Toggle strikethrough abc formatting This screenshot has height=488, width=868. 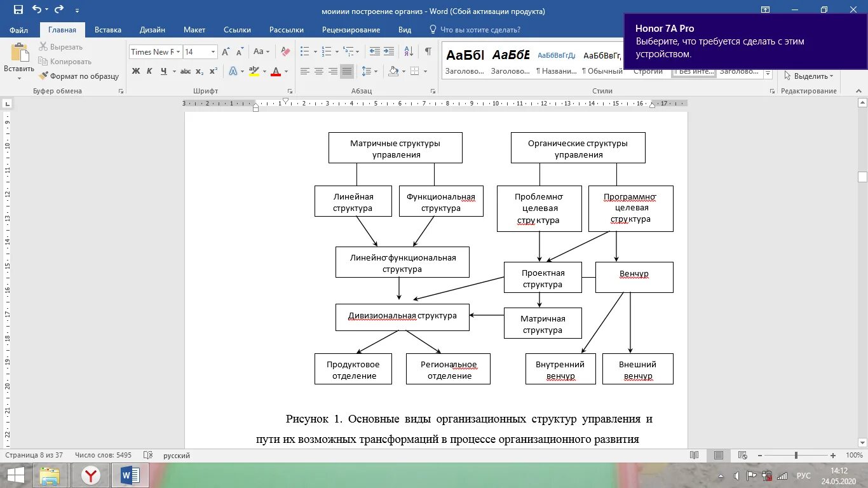(186, 71)
